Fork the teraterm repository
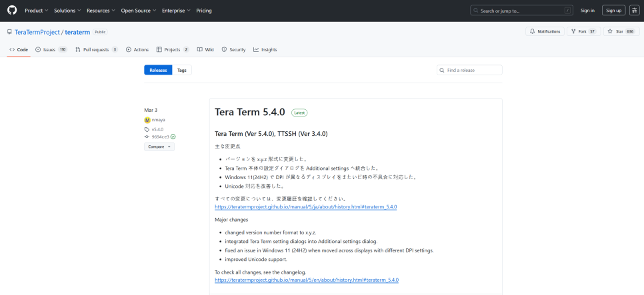The image size is (644, 295). (583, 31)
